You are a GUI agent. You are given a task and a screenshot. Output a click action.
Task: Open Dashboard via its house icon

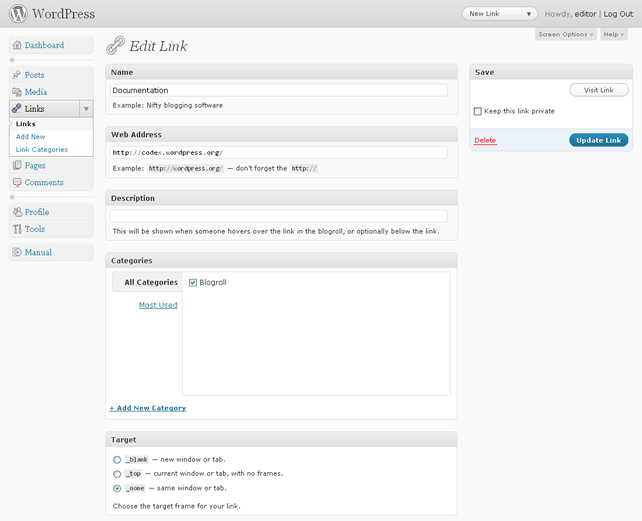(17, 45)
